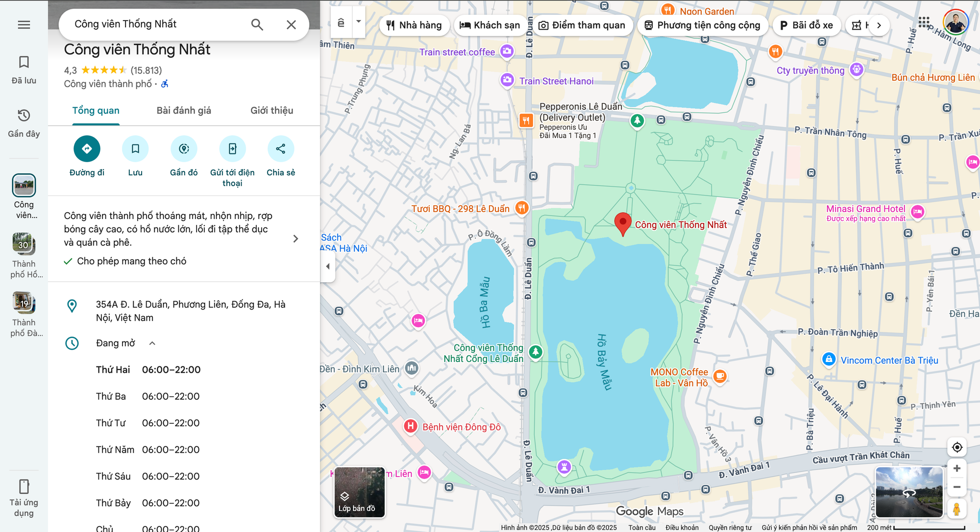Collapse the side panel arrow
Viewport: 980px width, 532px height.
pyautogui.click(x=328, y=266)
